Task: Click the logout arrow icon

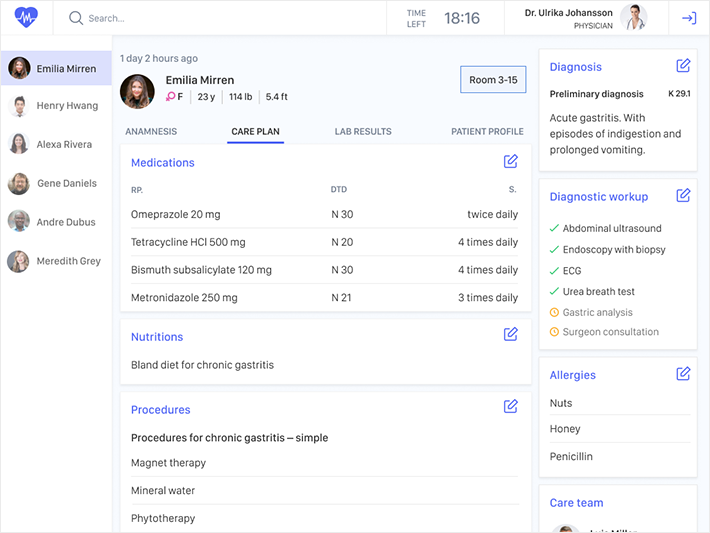Action: click(x=689, y=18)
